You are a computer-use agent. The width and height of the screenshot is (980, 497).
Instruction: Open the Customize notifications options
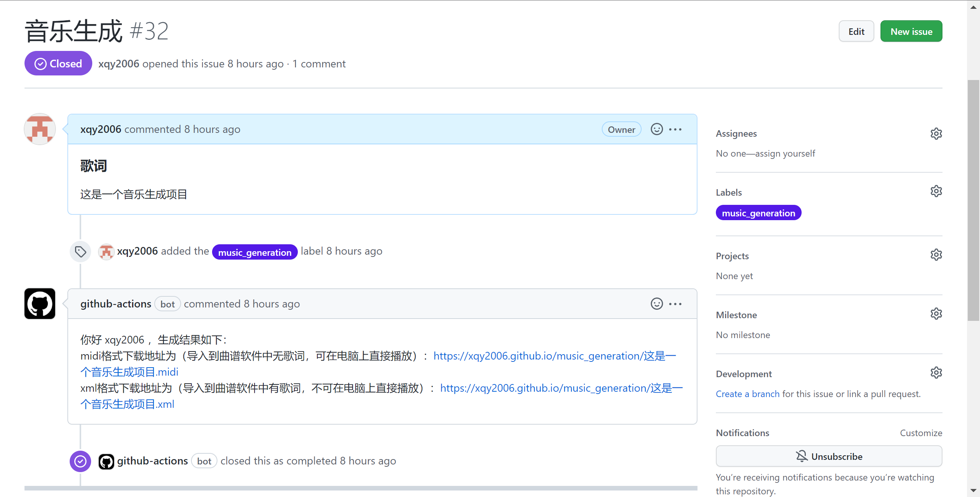[921, 433]
